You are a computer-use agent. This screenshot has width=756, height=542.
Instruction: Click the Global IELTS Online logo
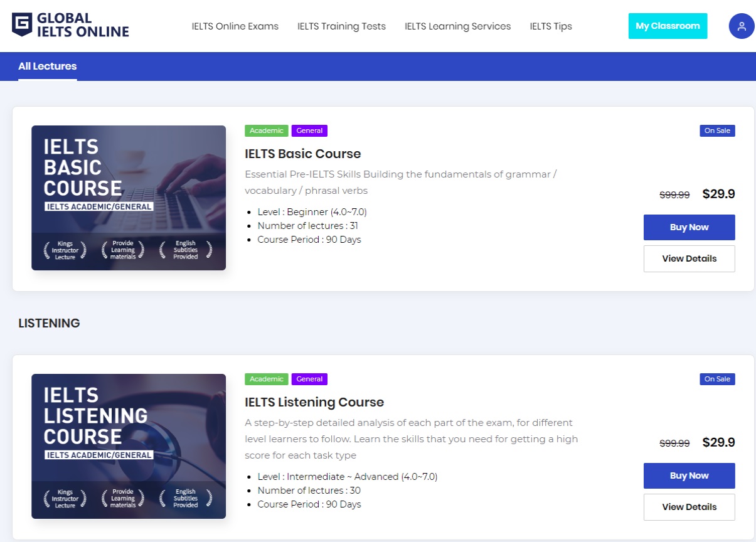[x=70, y=25]
